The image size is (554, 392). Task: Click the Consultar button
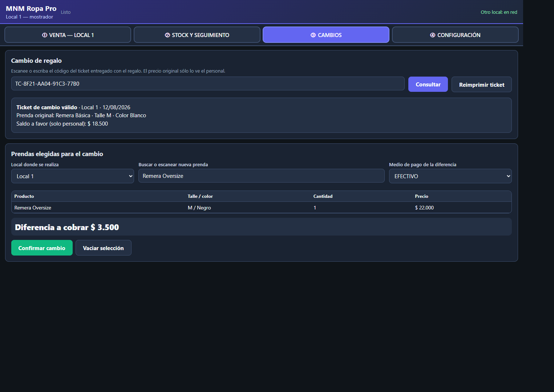click(428, 84)
